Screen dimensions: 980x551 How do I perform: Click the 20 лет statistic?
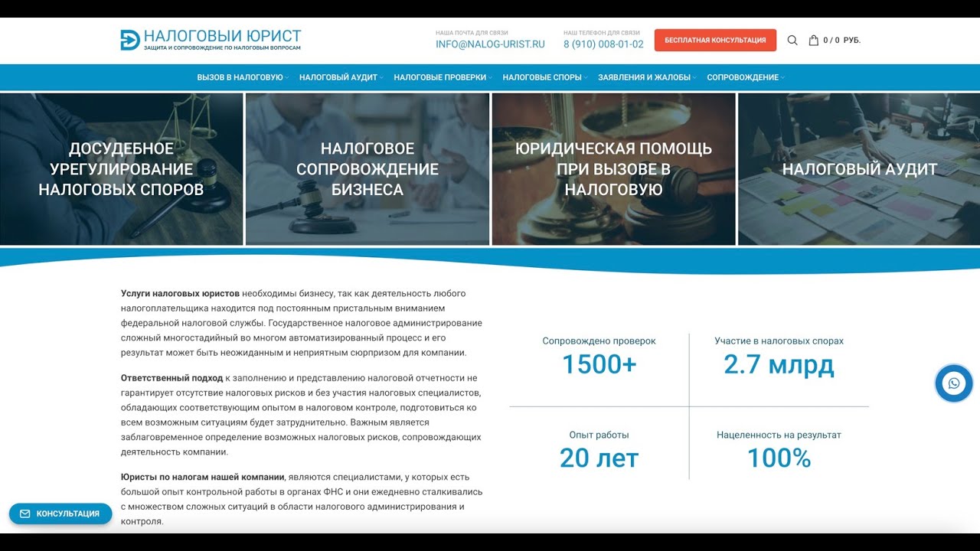pyautogui.click(x=599, y=458)
